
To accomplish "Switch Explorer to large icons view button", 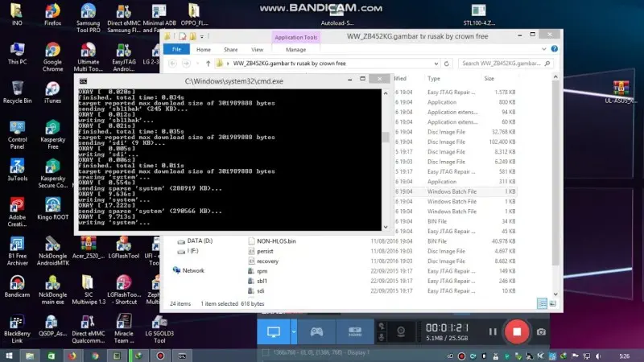I will (x=553, y=304).
